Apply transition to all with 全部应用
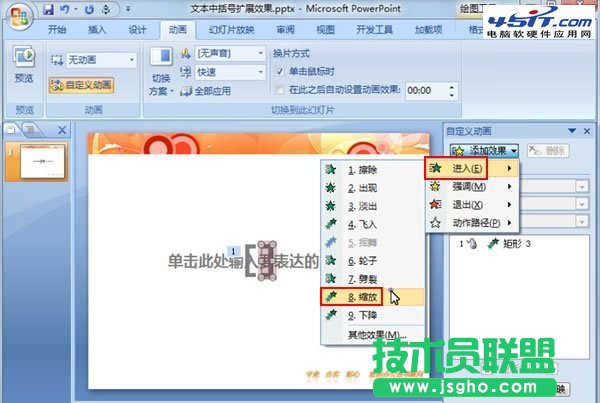Viewport: 600px width, 403px height. [205, 91]
